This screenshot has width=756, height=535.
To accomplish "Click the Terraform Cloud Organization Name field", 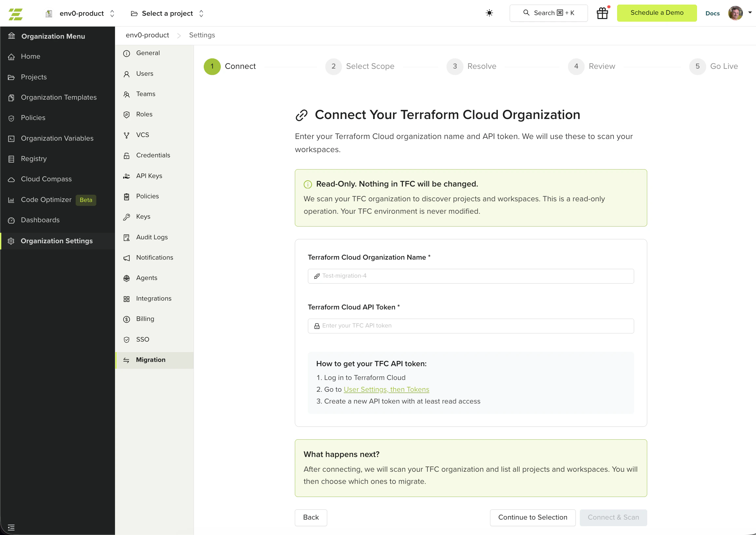I will click(x=470, y=276).
